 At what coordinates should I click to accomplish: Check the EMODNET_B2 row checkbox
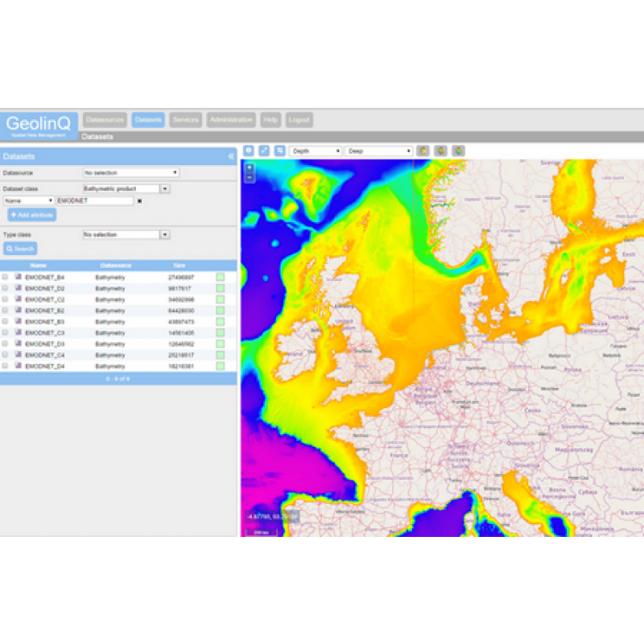[x=5, y=311]
